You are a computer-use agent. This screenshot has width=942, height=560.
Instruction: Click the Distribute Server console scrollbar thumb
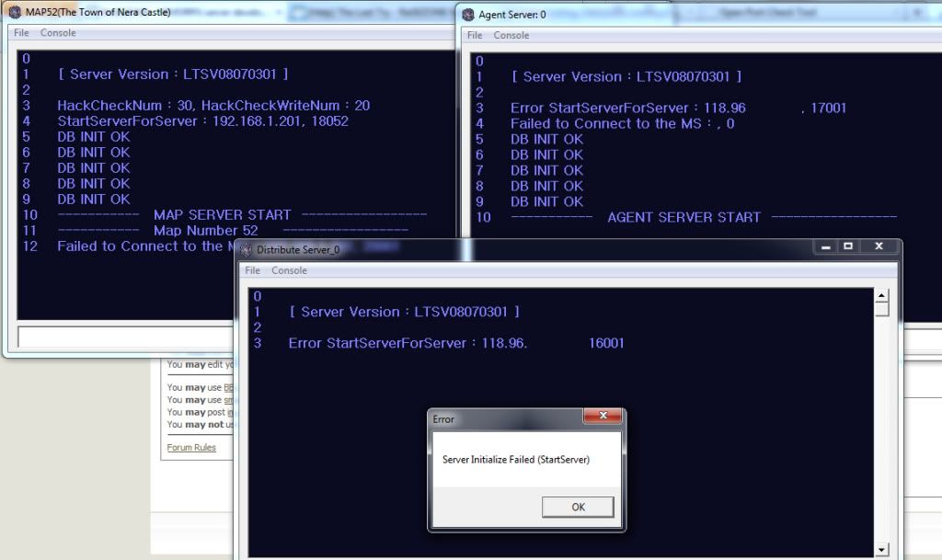(x=881, y=310)
